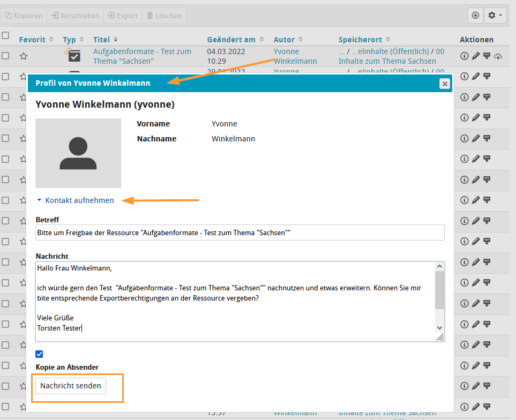Click into the Betreff input field
The height and width of the screenshot is (420, 516).
coord(240,232)
